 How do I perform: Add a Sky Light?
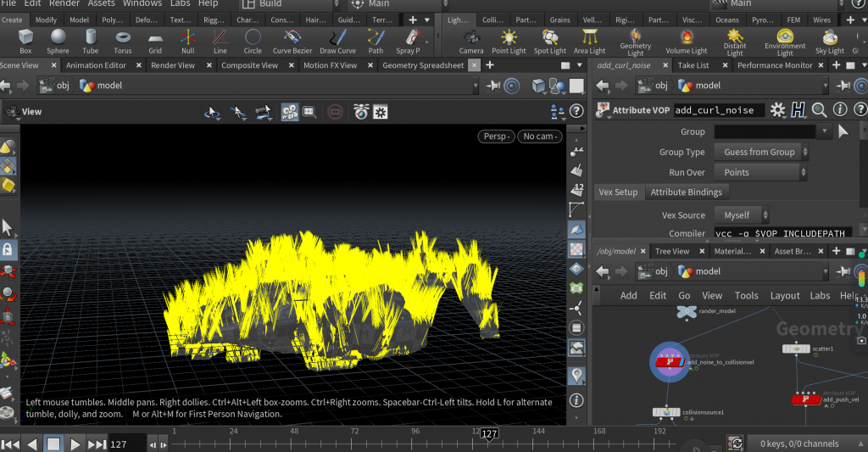(830, 42)
